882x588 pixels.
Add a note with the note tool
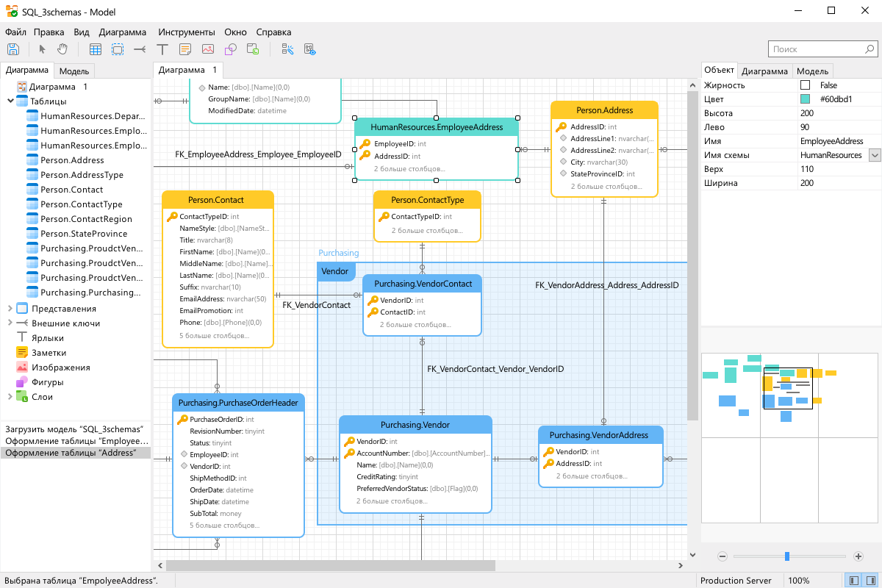point(185,49)
